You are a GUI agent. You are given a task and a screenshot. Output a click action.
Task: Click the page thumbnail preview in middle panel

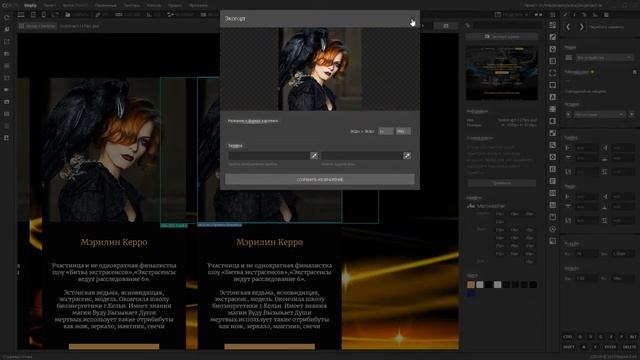[x=502, y=73]
